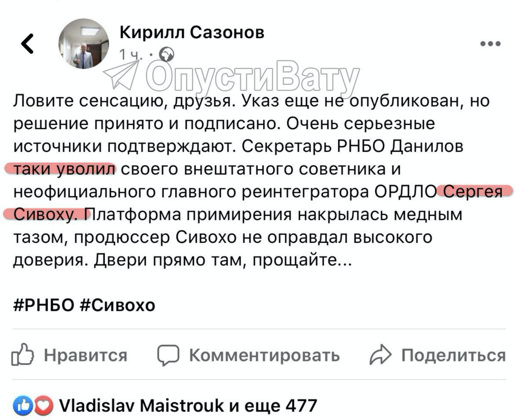Tap the back arrow
Viewport: 516px width, 420px height.
[27, 44]
